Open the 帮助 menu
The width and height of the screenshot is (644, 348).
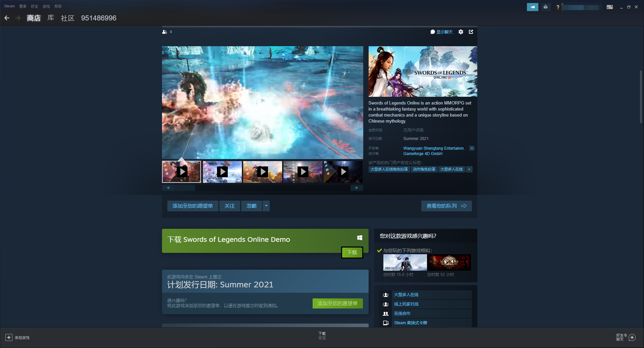pyautogui.click(x=58, y=6)
